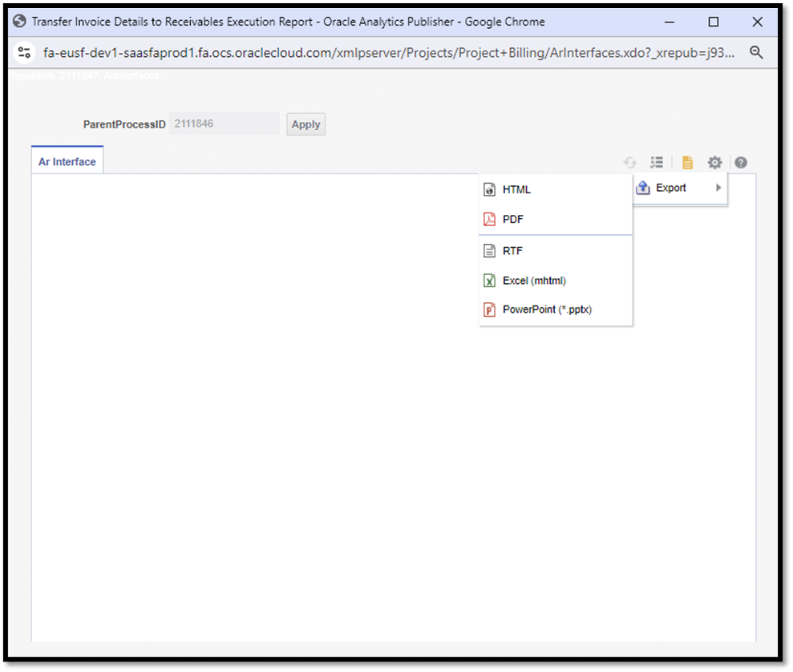The image size is (793, 672).
Task: Click the refresh report icon
Action: tap(629, 162)
